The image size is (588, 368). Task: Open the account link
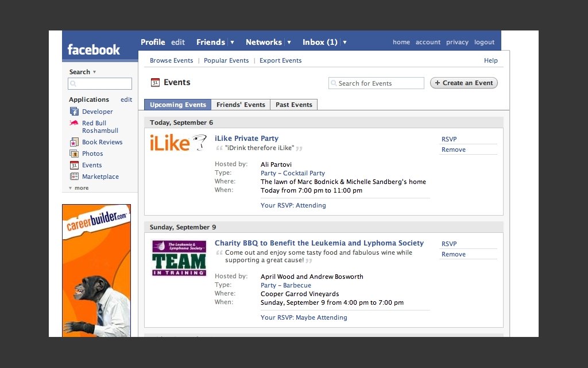[428, 42]
